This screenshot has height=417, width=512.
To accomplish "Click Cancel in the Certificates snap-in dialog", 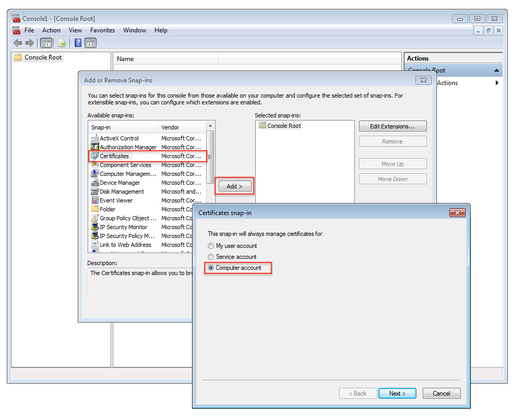I will coord(441,393).
